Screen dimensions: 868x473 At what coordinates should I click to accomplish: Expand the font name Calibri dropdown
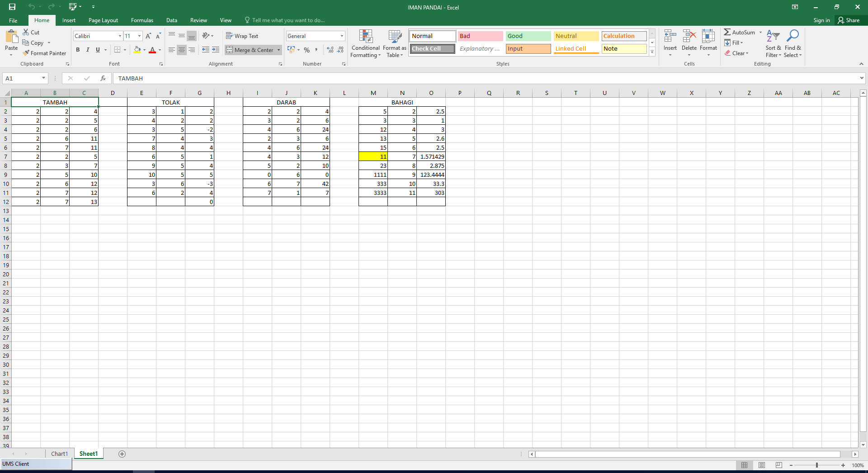point(120,36)
